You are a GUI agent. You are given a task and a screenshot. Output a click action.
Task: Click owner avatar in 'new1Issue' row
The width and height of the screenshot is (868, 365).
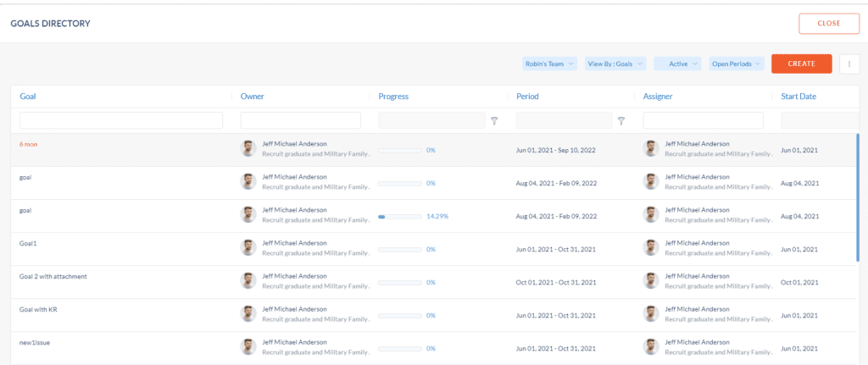pos(248,346)
